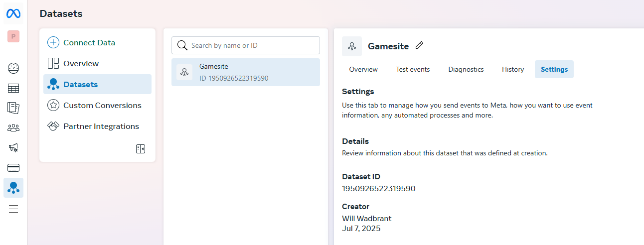Select Datasets in navigation panel

pyautogui.click(x=97, y=84)
